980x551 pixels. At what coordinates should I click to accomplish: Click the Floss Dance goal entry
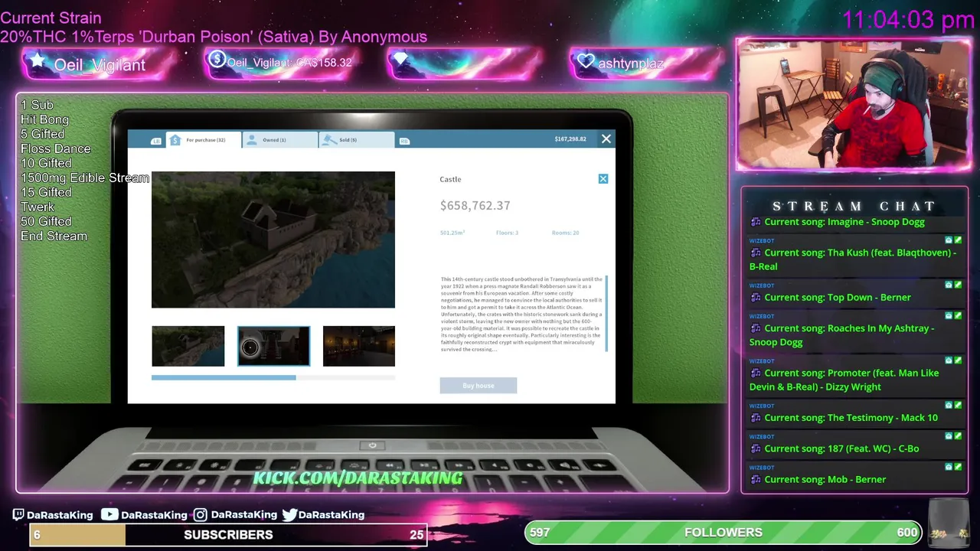pyautogui.click(x=56, y=148)
